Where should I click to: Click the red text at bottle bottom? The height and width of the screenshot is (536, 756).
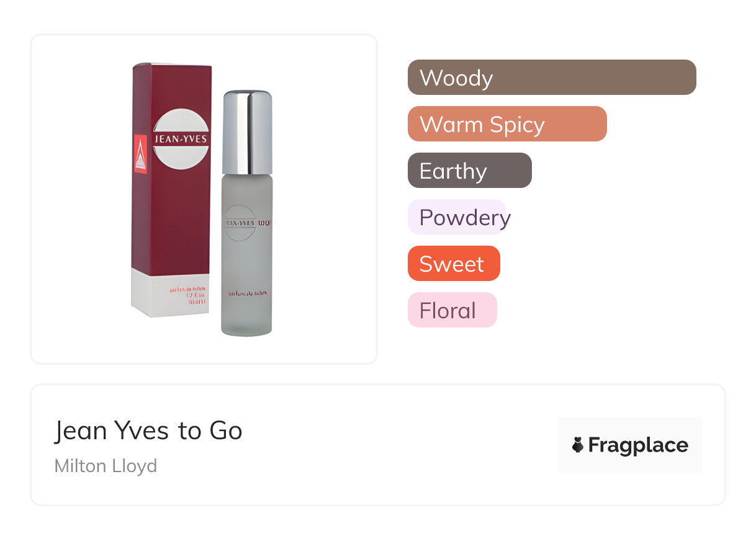[x=246, y=293]
